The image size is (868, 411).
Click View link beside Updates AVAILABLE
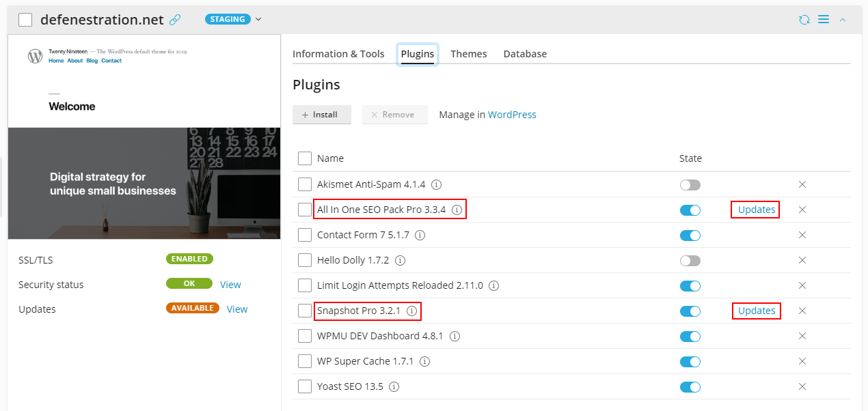click(x=237, y=309)
